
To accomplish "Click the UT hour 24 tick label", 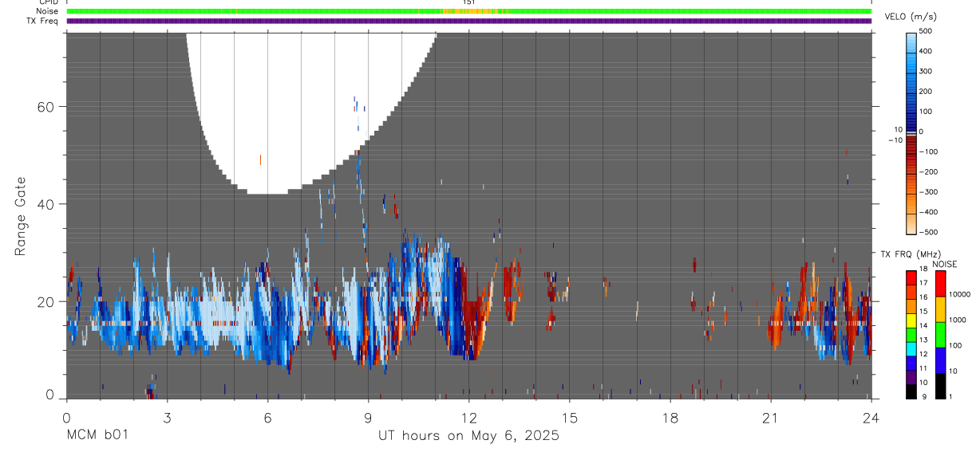I will pyautogui.click(x=871, y=418).
